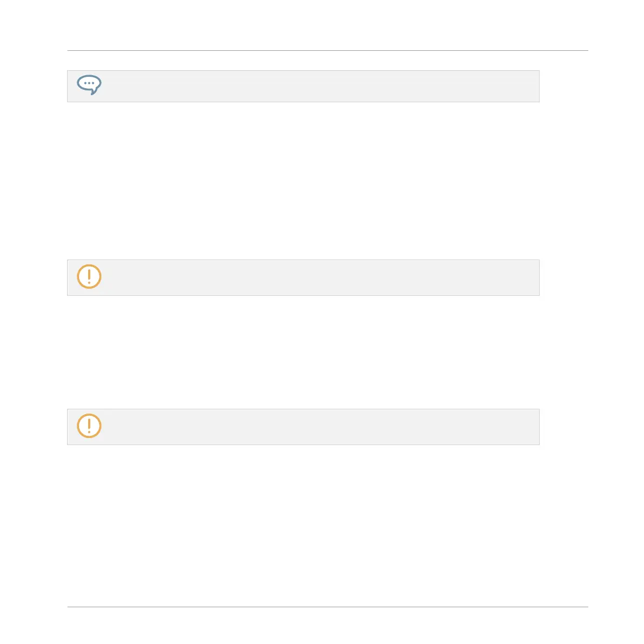Click the empty area beside the first warning icon
Viewport: 644px width, 644px height.
[x=320, y=277]
